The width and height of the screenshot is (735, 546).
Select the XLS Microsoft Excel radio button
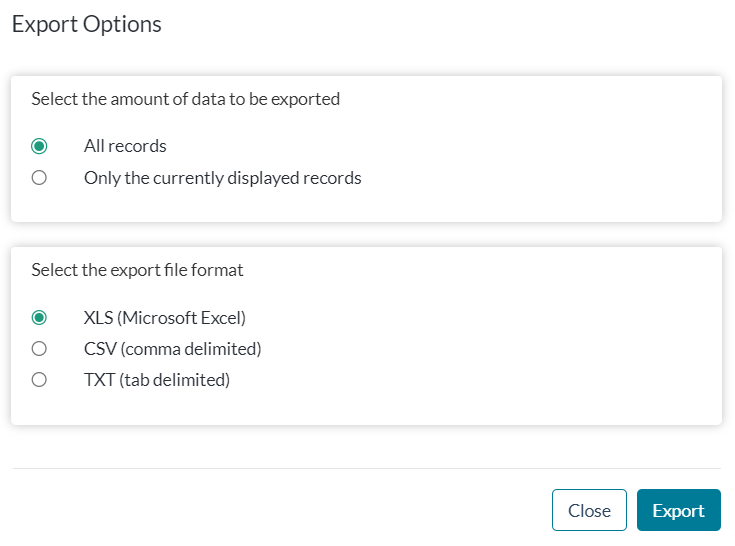(39, 318)
